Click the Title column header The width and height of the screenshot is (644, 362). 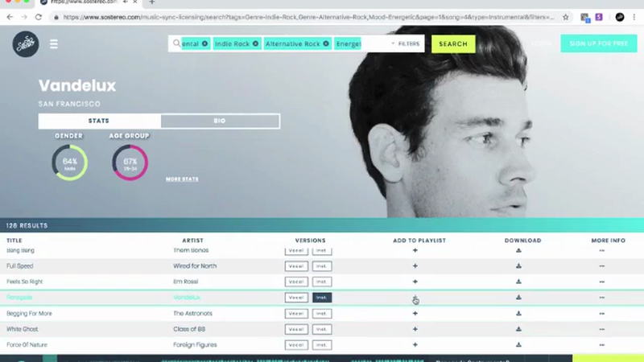coord(14,241)
